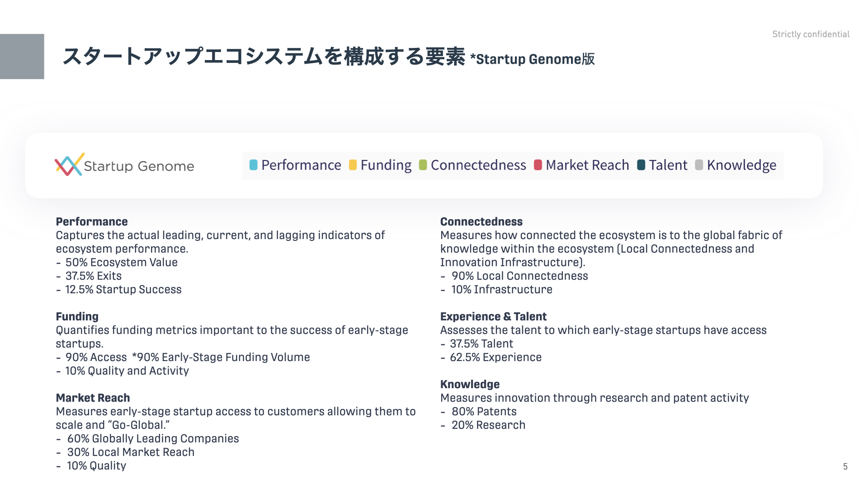Click the dark teal Talent legend swatch
Viewport: 868px width, 488px height.
coord(641,165)
